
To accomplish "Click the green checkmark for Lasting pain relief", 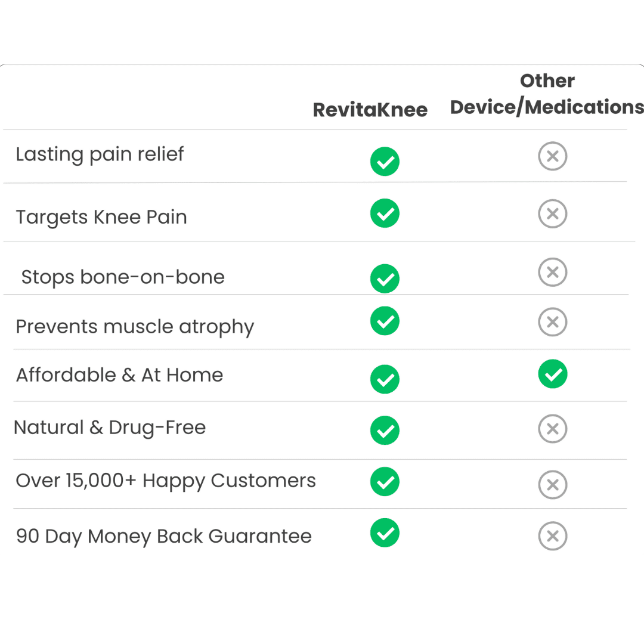I will [385, 162].
